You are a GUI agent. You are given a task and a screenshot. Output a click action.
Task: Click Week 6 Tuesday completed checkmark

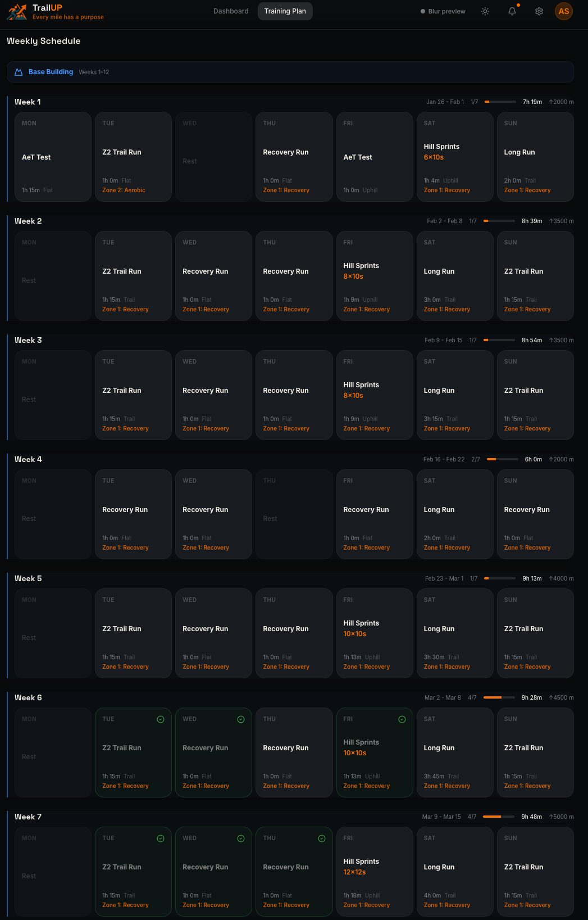click(161, 719)
